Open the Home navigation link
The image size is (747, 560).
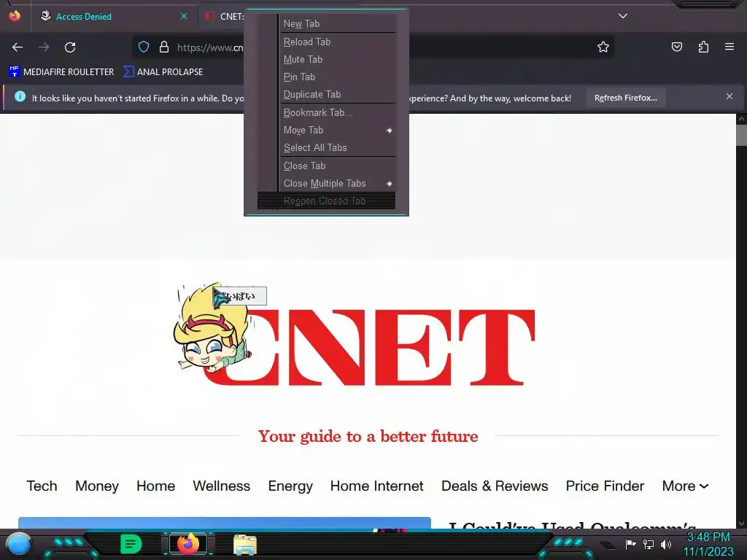tap(156, 486)
